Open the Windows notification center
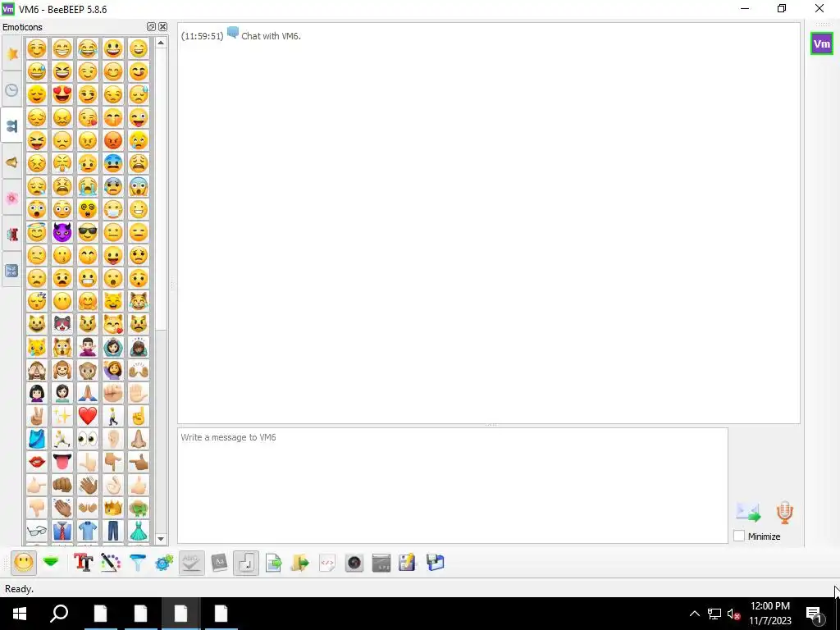Viewport: 840px width, 630px height. [x=815, y=614]
